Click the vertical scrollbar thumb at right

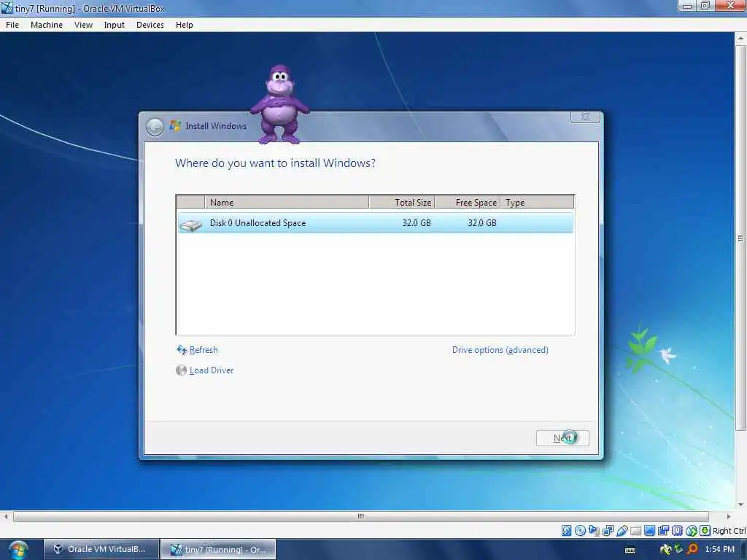(740, 238)
